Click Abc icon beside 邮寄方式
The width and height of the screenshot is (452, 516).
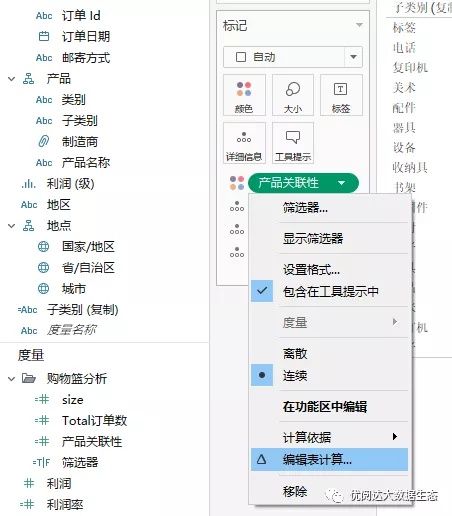coord(44,58)
